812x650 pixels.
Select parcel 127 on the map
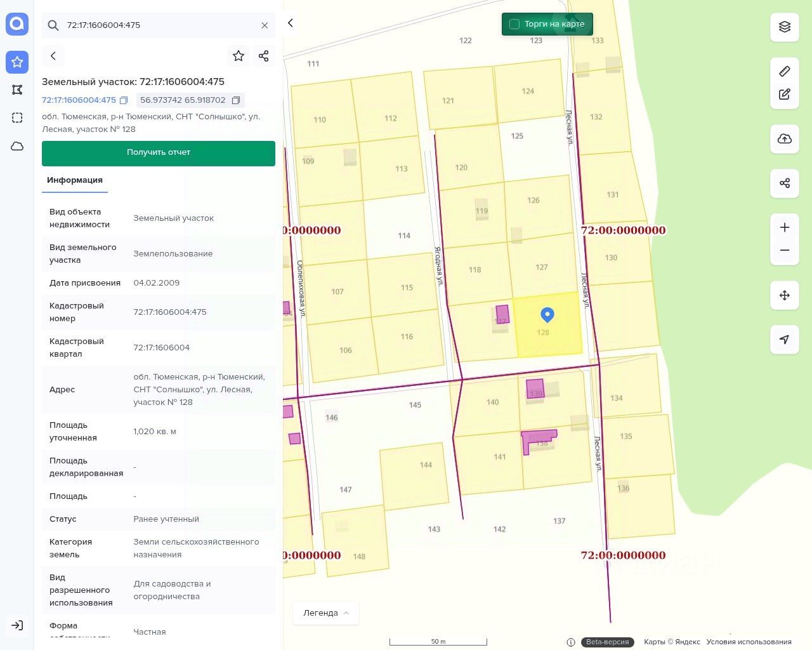click(541, 267)
